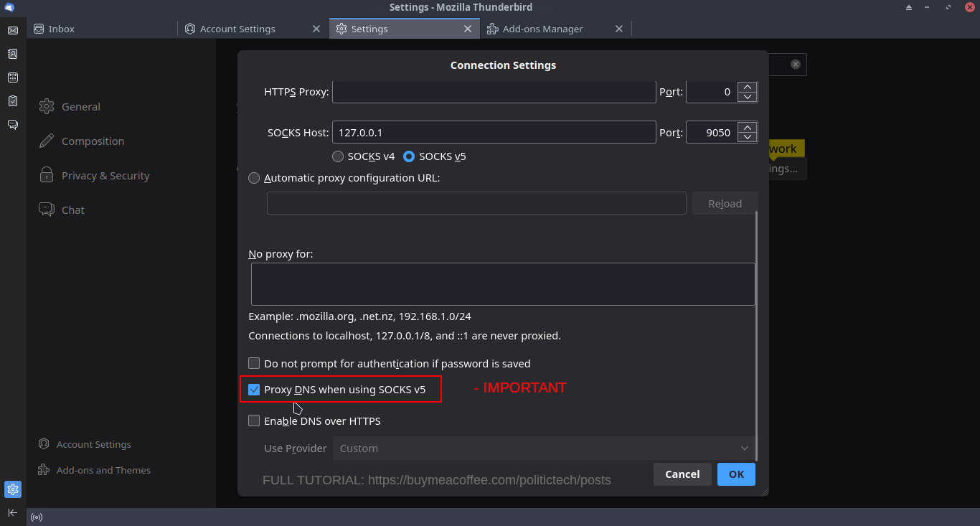Switch to the Account Settings tab
Image resolution: width=980 pixels, height=526 pixels.
tap(253, 29)
